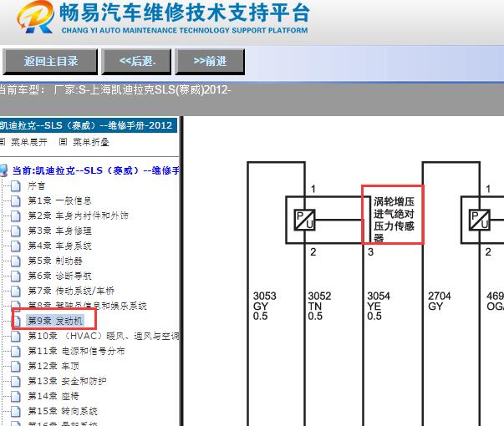Go back with the <<后退 button
This screenshot has width=504, height=426.
click(x=136, y=62)
